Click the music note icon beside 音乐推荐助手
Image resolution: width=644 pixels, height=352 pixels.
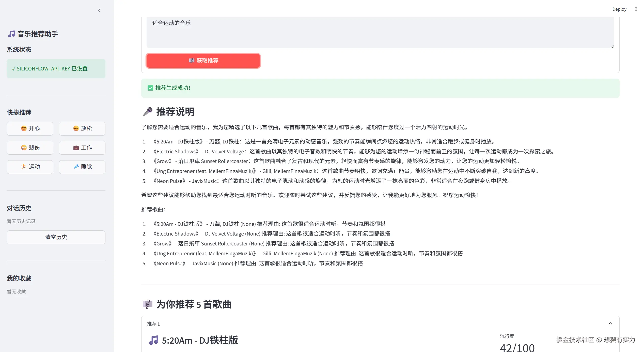coord(11,34)
